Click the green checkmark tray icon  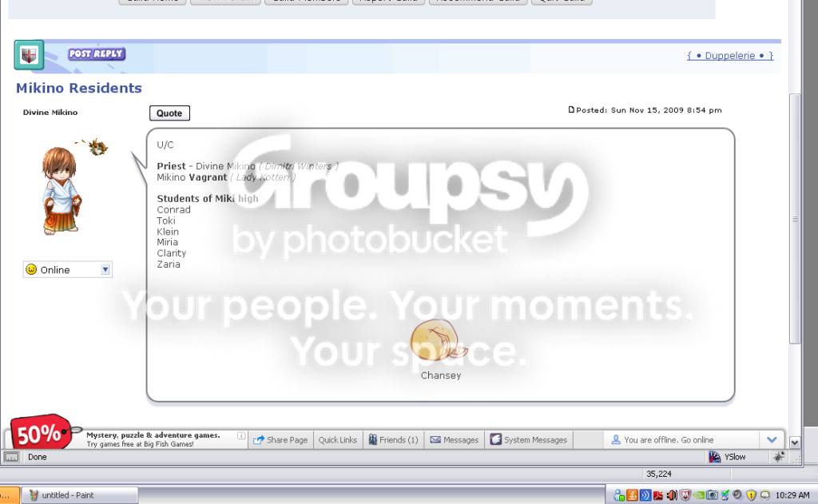tap(725, 495)
